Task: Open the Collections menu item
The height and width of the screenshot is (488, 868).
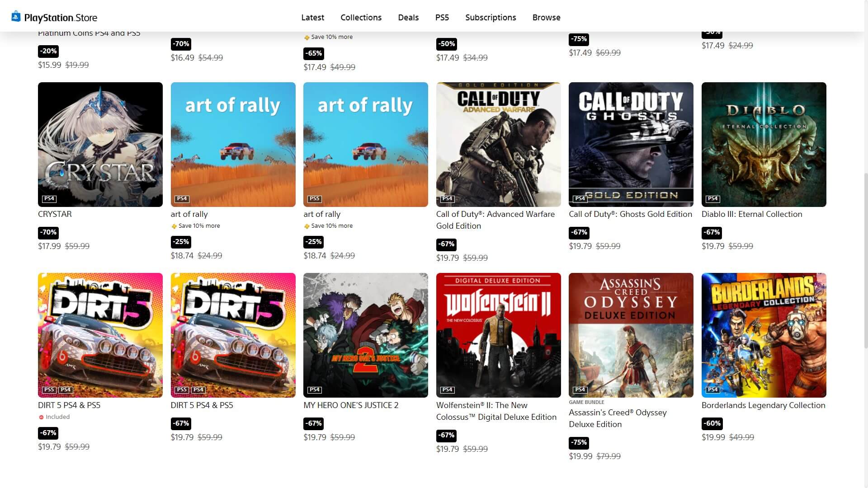Action: point(361,17)
